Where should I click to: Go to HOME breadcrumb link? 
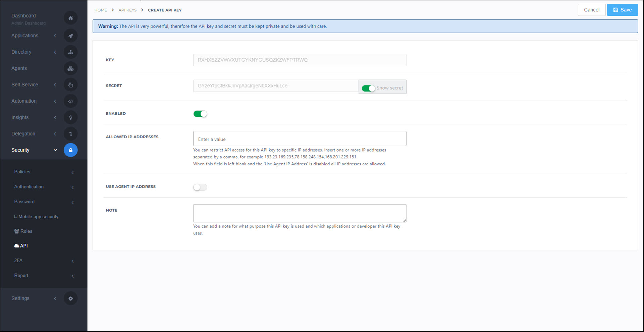101,10
